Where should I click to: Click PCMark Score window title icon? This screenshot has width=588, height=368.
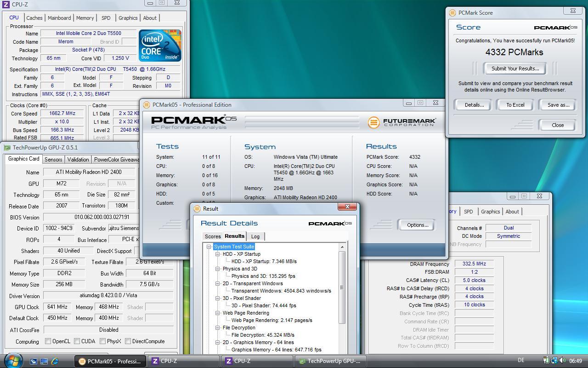click(452, 12)
